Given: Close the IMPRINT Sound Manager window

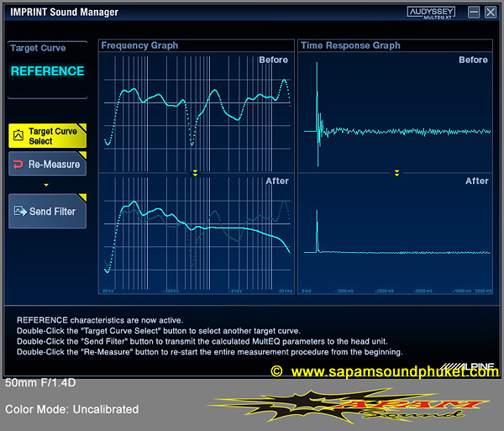Looking at the screenshot, I should [491, 13].
